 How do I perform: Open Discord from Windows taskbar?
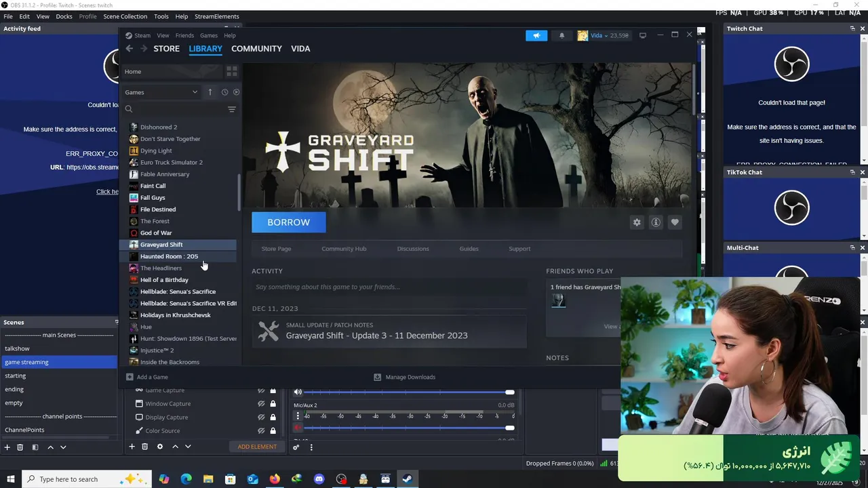click(x=319, y=479)
